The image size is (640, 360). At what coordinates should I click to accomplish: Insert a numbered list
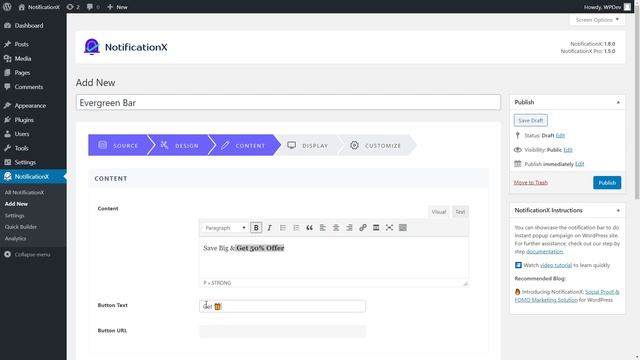(296, 228)
